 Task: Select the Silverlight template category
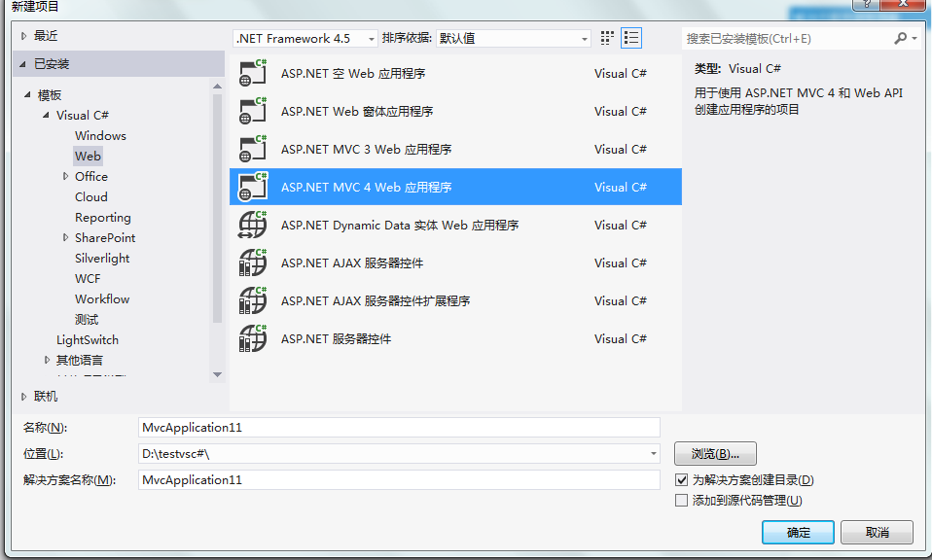(102, 259)
